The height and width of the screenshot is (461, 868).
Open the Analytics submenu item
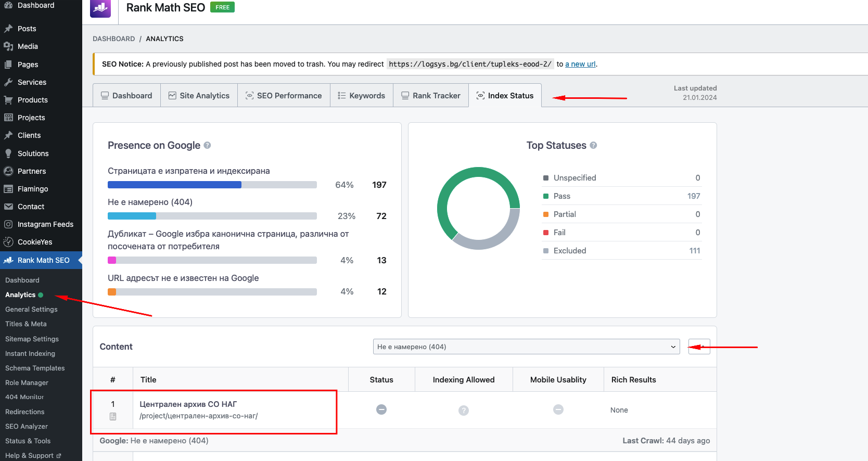[20, 294]
